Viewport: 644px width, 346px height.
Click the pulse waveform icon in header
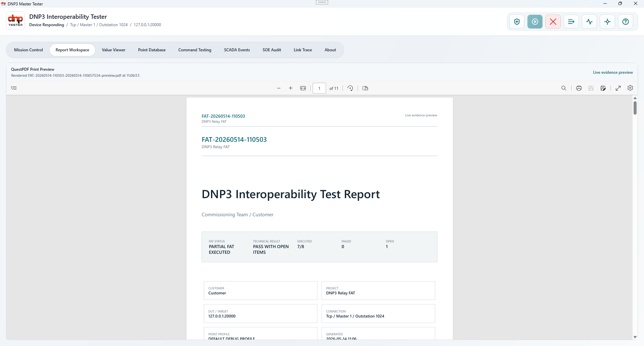(589, 22)
